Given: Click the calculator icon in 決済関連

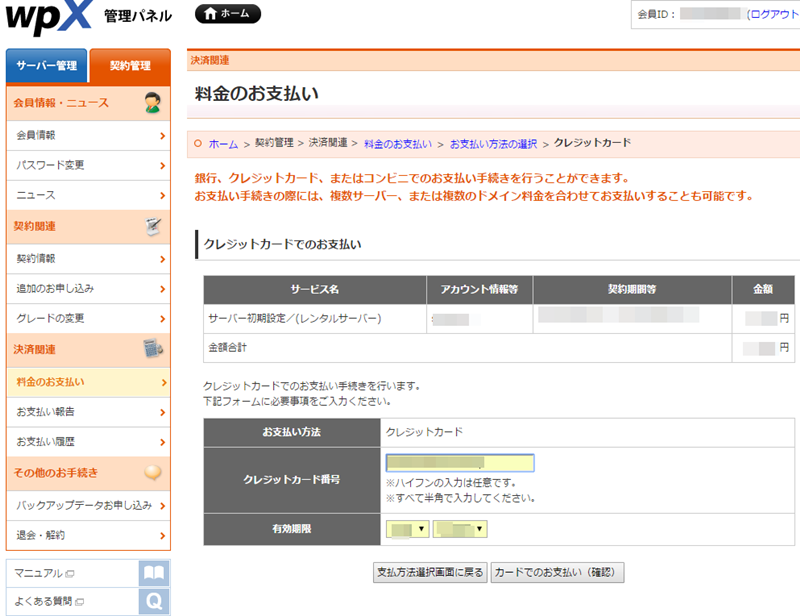Looking at the screenshot, I should [153, 349].
